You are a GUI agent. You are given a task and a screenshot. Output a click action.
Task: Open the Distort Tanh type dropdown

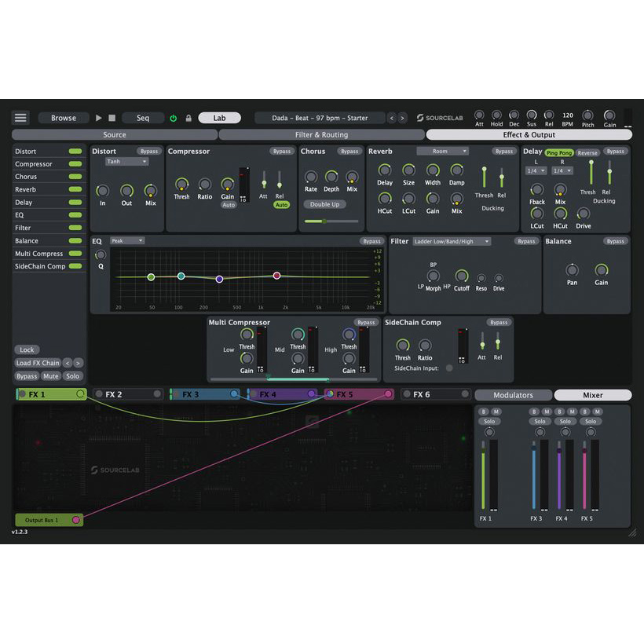(126, 162)
